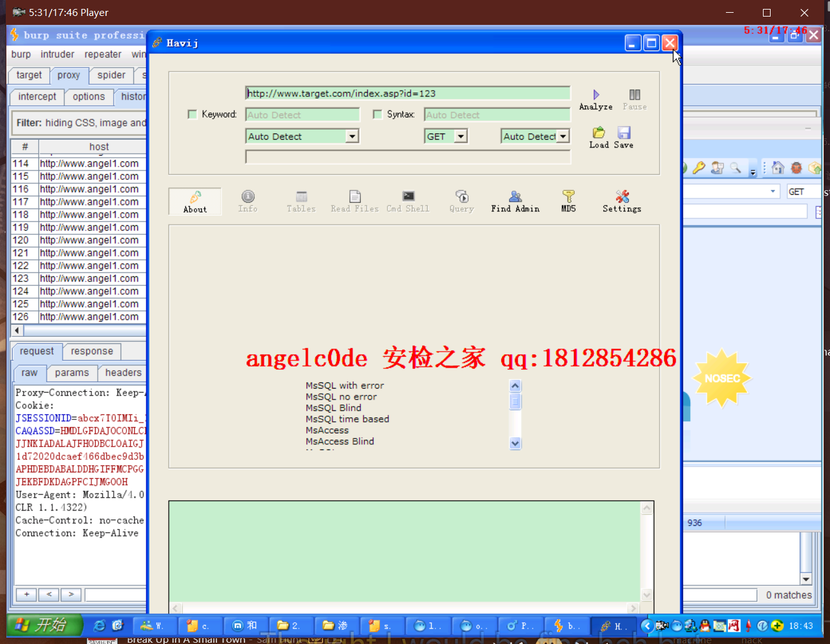830x644 pixels.
Task: Click the Load folder icon in Havij
Action: tap(599, 133)
